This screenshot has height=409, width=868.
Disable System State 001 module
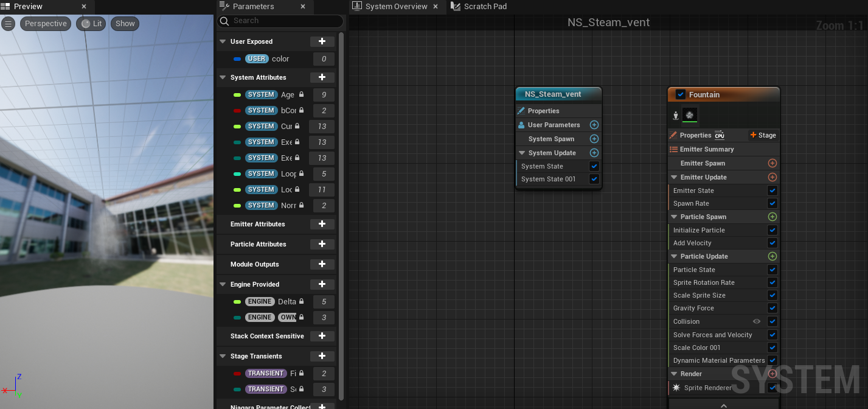pyautogui.click(x=594, y=179)
